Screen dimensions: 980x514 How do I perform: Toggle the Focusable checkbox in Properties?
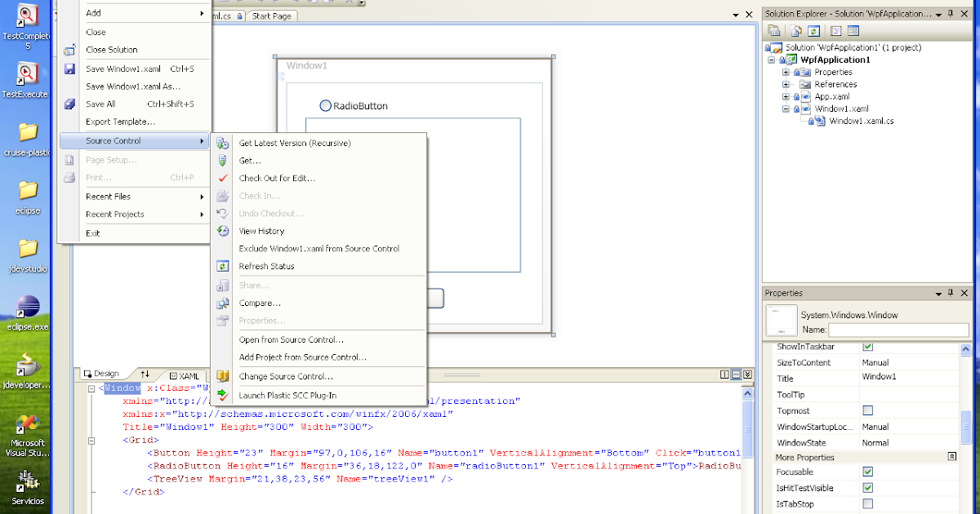[x=869, y=472]
